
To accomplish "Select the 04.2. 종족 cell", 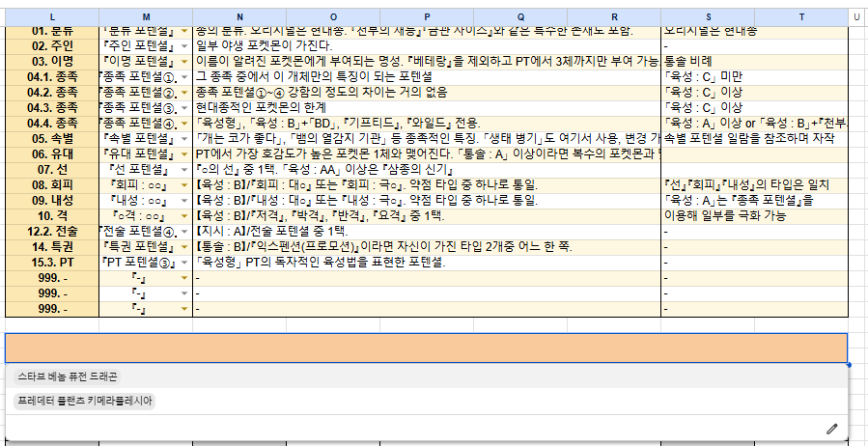I will coord(52,93).
